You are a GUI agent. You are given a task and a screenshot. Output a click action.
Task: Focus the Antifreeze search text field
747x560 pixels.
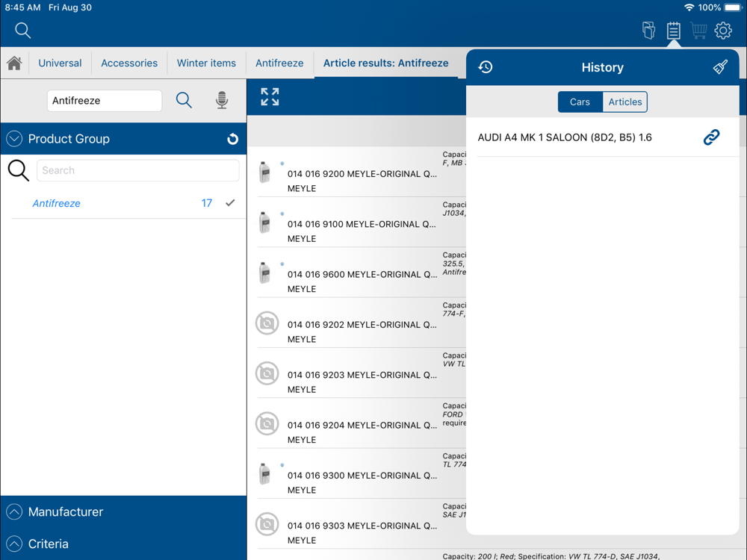[x=105, y=101]
